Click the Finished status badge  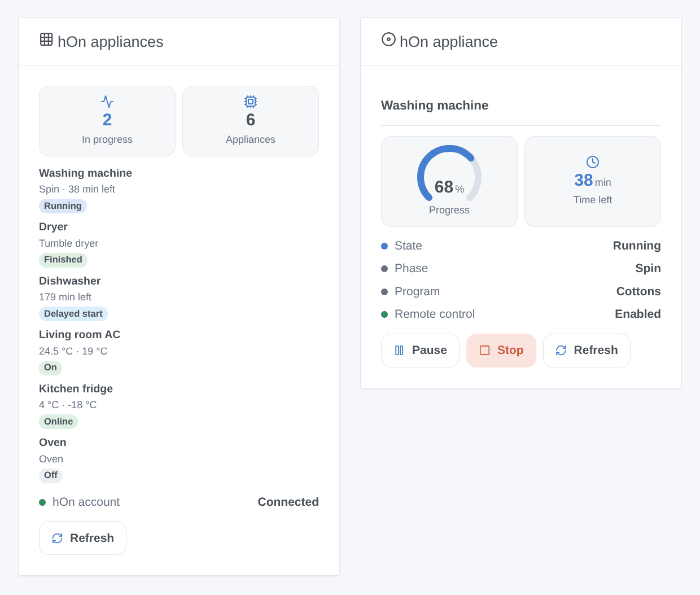coord(63,260)
